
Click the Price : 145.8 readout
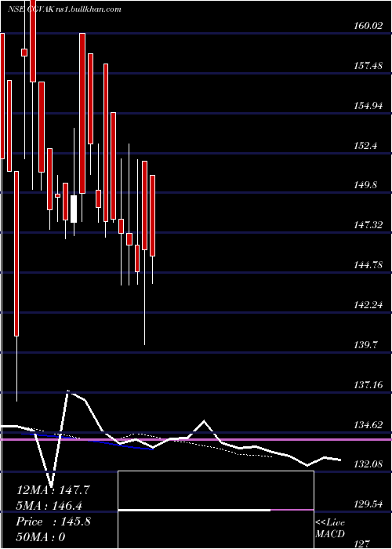[53, 522]
